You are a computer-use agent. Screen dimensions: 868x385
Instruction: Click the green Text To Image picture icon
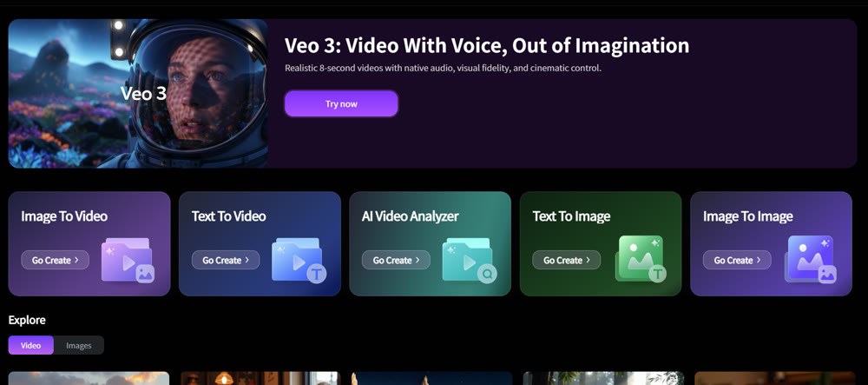[x=641, y=259]
